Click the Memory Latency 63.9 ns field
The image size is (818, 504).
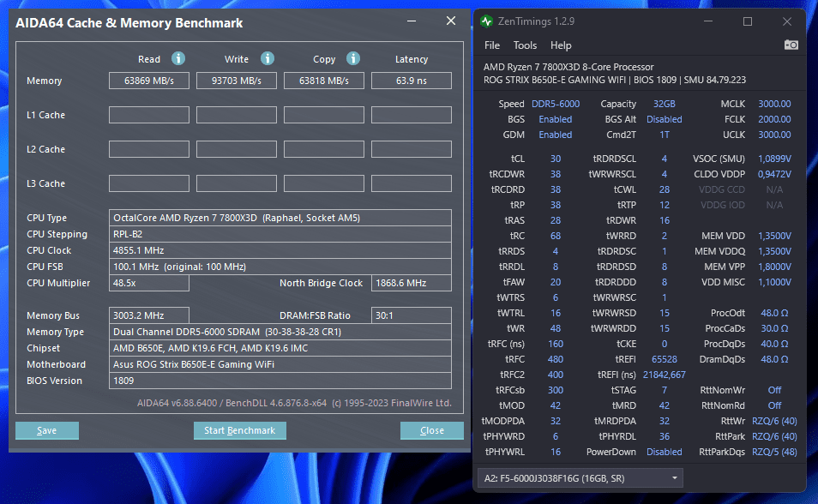(x=411, y=81)
